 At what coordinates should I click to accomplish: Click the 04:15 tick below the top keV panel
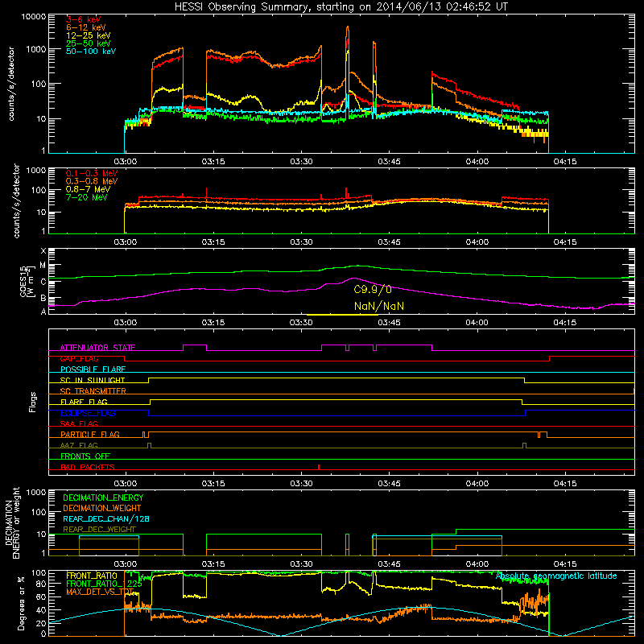click(x=565, y=162)
